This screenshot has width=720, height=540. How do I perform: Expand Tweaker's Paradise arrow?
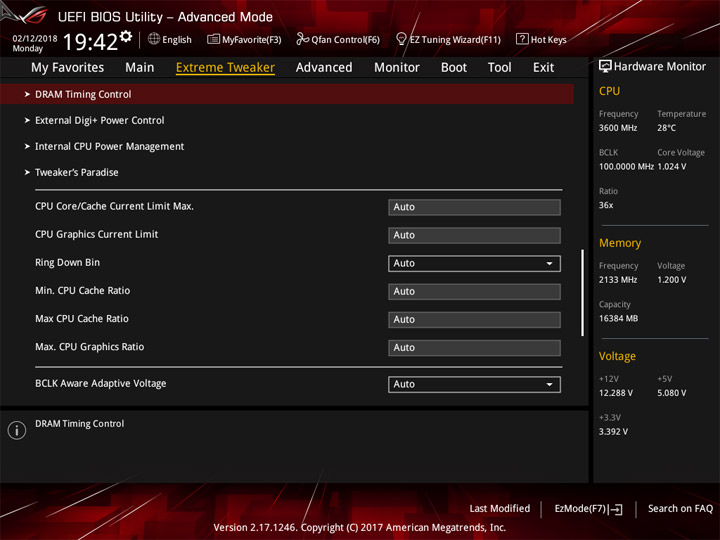click(x=27, y=173)
